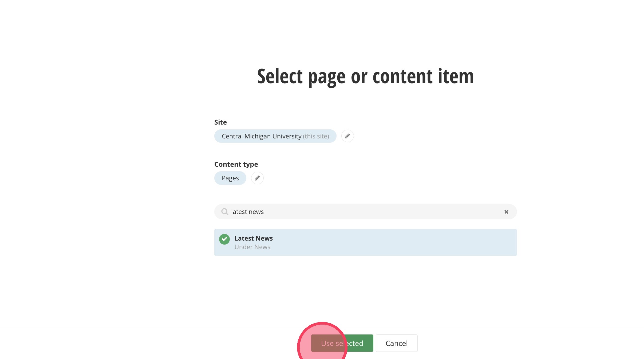644x359 pixels.
Task: Click the bold "Latest News" result title
Action: (x=253, y=238)
